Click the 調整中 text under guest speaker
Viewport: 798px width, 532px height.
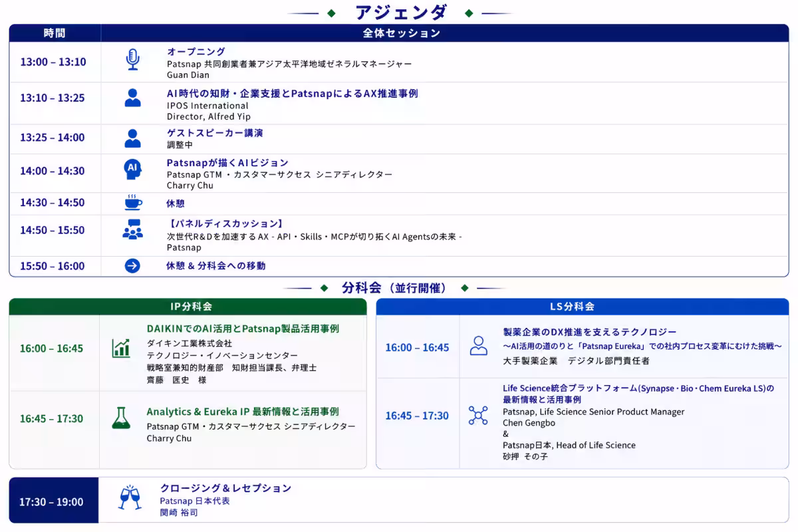pyautogui.click(x=180, y=144)
